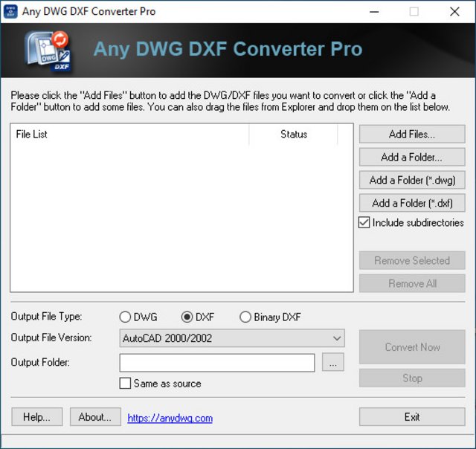Click the app icon in the title bar
Screen dimensions: 476x449
(10, 11)
